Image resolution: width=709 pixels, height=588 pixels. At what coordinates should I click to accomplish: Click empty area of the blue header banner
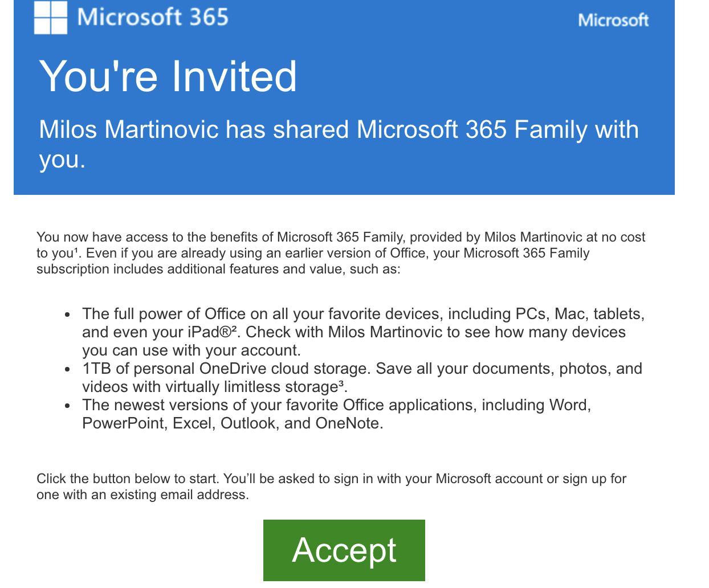(456, 68)
